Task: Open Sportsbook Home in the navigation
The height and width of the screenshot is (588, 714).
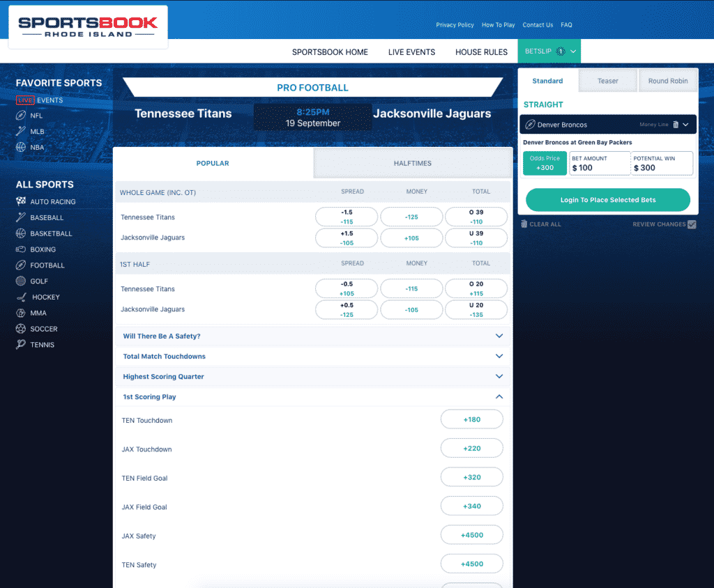Action: [x=330, y=52]
